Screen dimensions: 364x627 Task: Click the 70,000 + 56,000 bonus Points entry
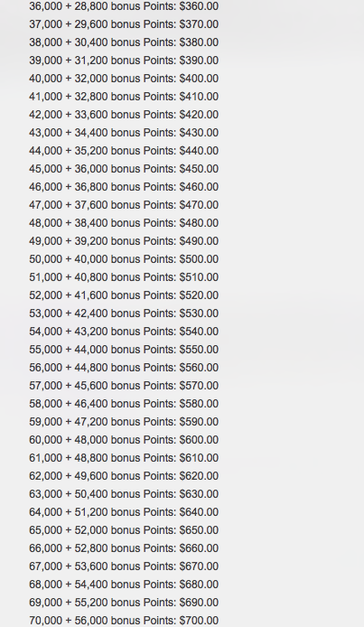pos(124,621)
